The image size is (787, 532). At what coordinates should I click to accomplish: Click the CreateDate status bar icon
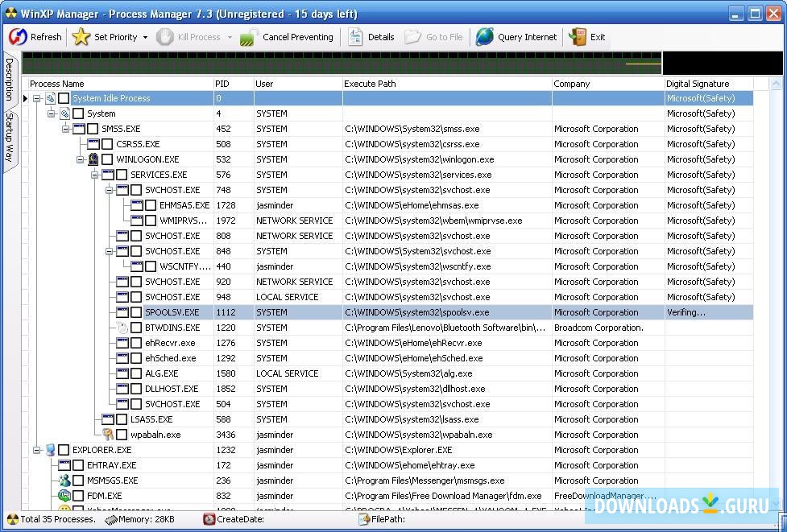[x=209, y=519]
